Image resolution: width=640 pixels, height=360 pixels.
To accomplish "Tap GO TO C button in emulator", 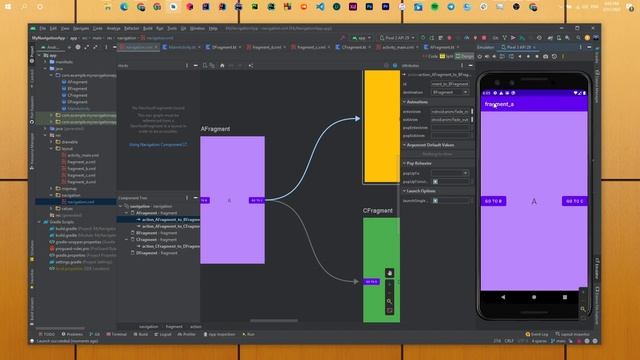I will click(575, 201).
